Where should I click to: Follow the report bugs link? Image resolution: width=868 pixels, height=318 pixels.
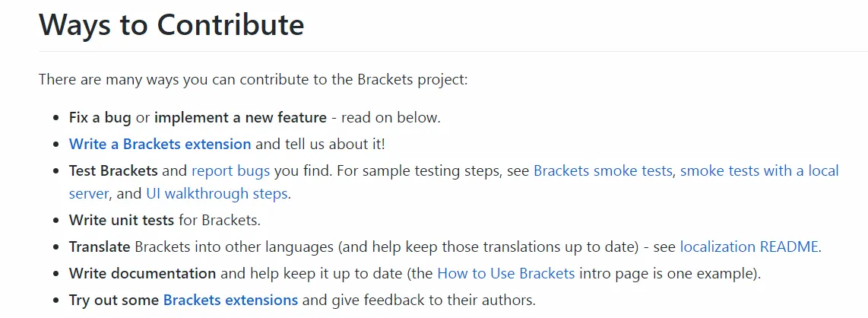point(231,170)
